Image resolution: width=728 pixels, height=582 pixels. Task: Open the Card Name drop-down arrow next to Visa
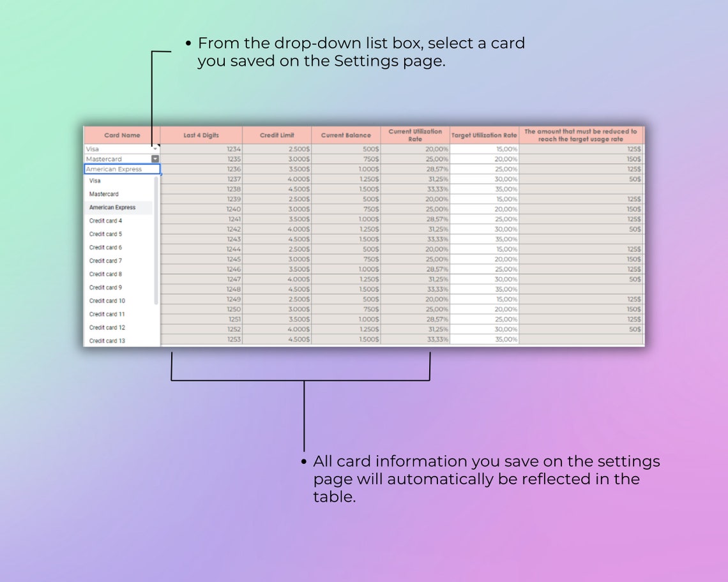[155, 149]
